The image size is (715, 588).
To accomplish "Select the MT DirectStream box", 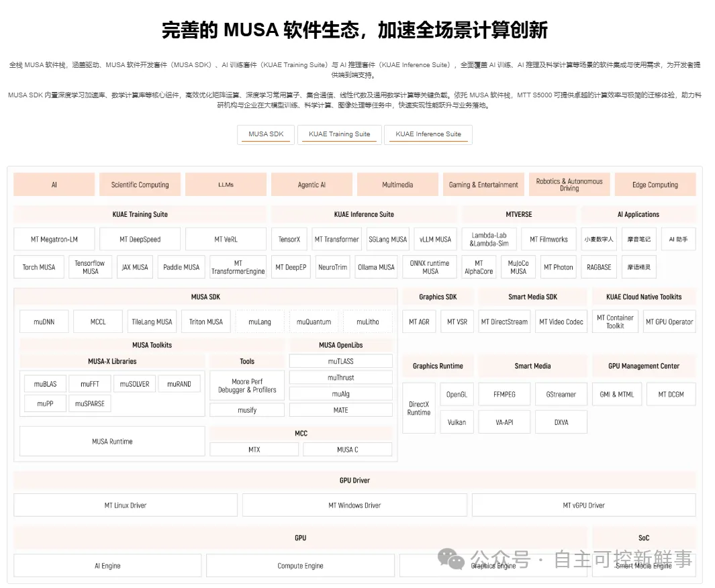I will pyautogui.click(x=504, y=322).
